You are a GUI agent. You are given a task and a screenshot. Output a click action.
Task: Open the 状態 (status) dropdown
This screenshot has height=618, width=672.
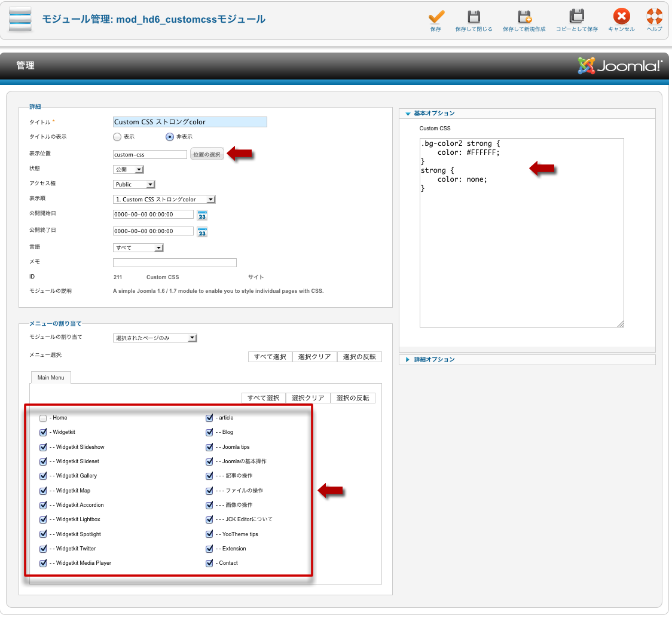129,170
